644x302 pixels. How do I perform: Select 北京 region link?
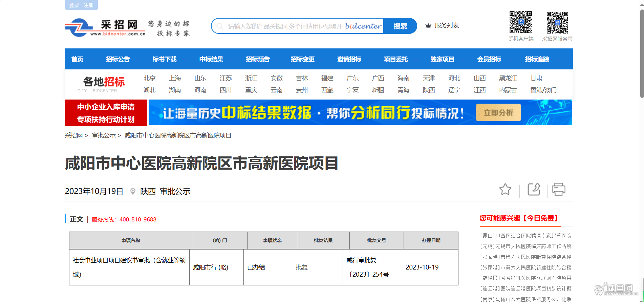point(150,78)
